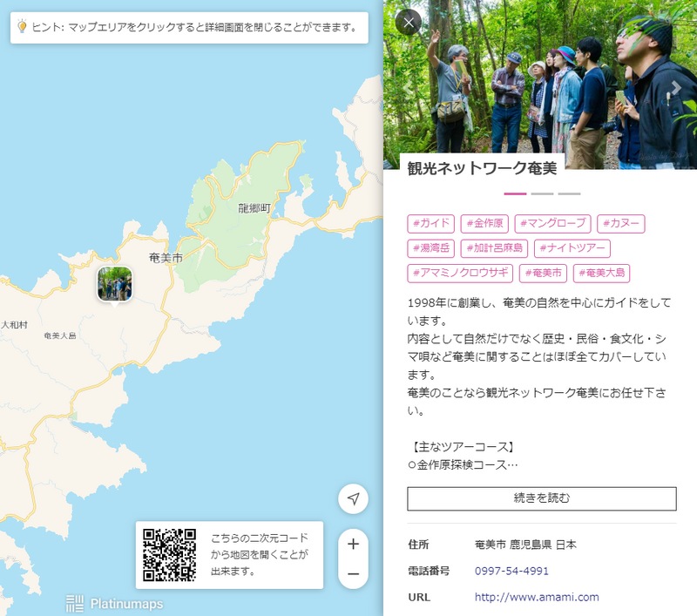Click the Platinumaps logo

click(x=114, y=604)
